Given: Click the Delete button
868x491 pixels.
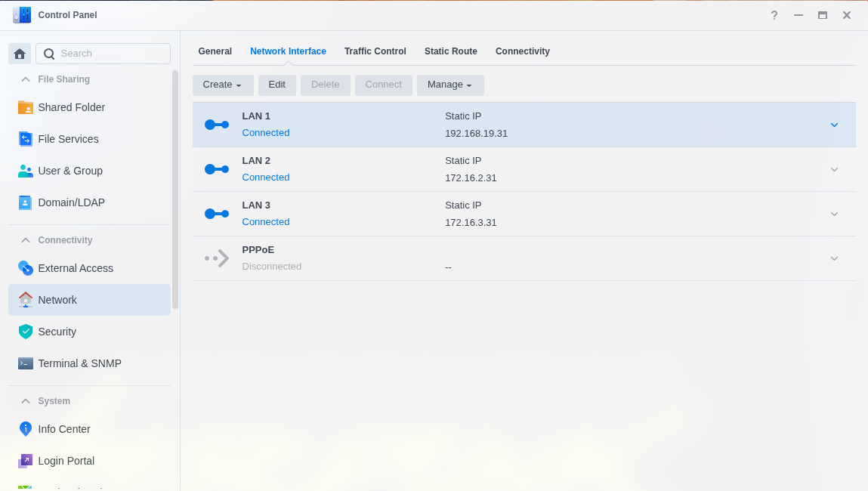Looking at the screenshot, I should 326,85.
